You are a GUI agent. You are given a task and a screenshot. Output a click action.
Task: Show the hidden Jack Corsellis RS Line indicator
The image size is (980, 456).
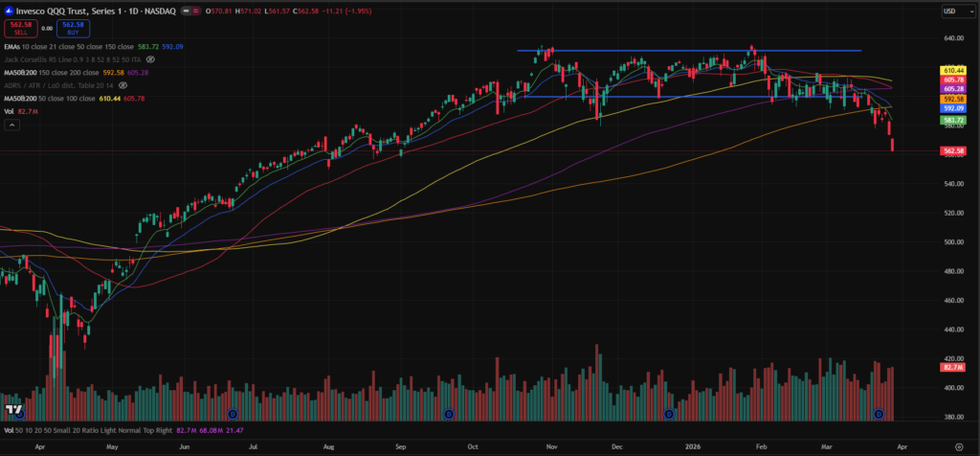150,59
